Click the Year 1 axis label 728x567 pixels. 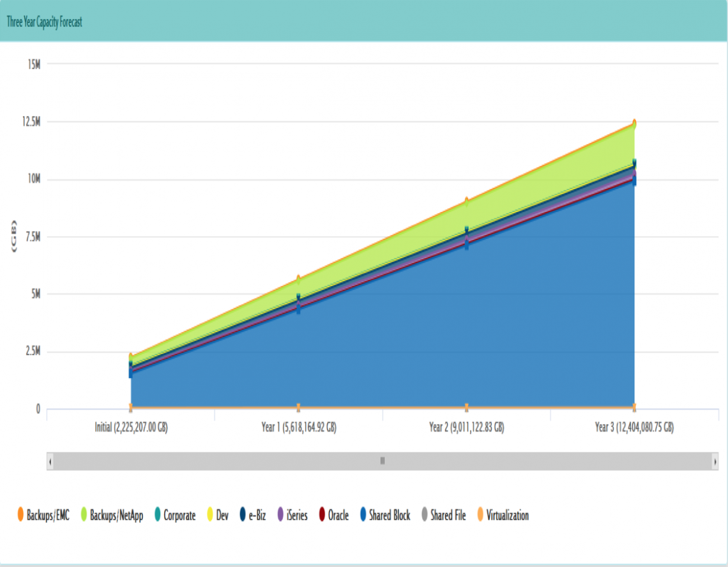(x=298, y=428)
